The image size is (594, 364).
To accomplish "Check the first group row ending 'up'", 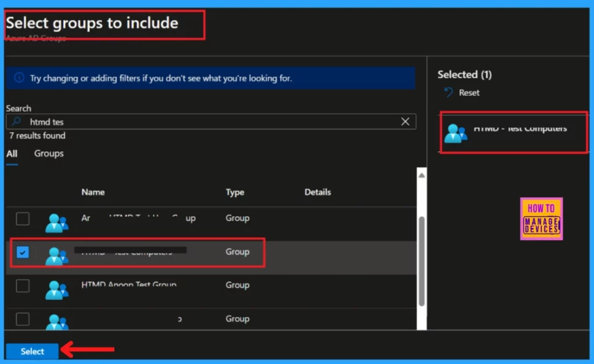I will tap(23, 219).
